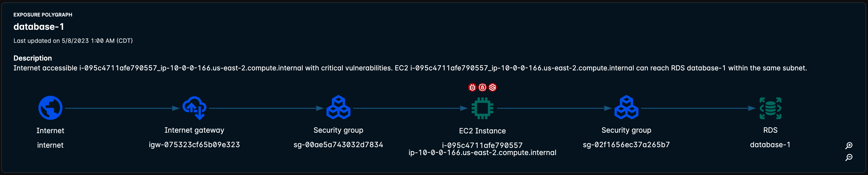The image size is (868, 175).
Task: Click the red bug vulnerability badge
Action: [472, 88]
